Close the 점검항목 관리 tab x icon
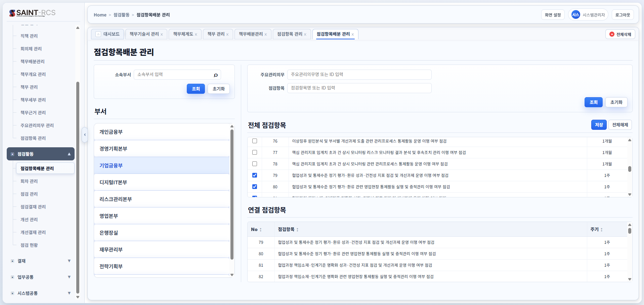Image resolution: width=644 pixels, height=305 pixels. point(305,35)
